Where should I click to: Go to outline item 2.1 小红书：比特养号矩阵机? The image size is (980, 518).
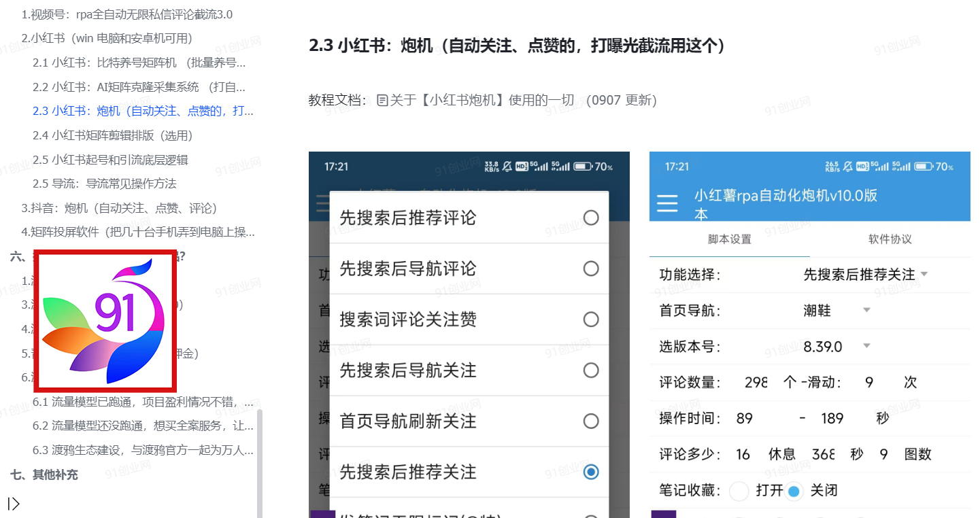(139, 63)
